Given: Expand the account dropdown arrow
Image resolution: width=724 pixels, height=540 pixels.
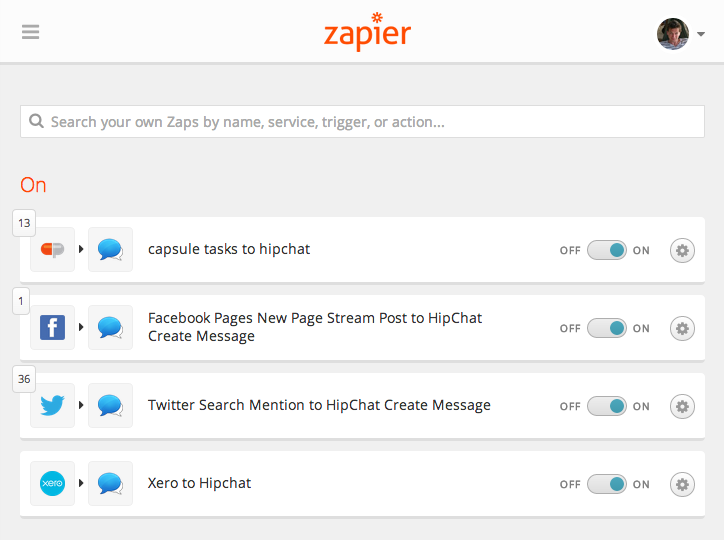Looking at the screenshot, I should 701,34.
